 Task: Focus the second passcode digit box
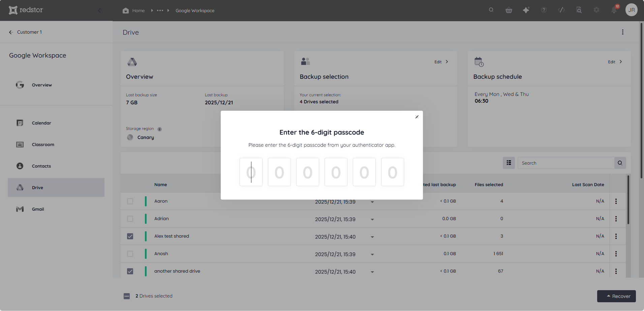coord(279,172)
